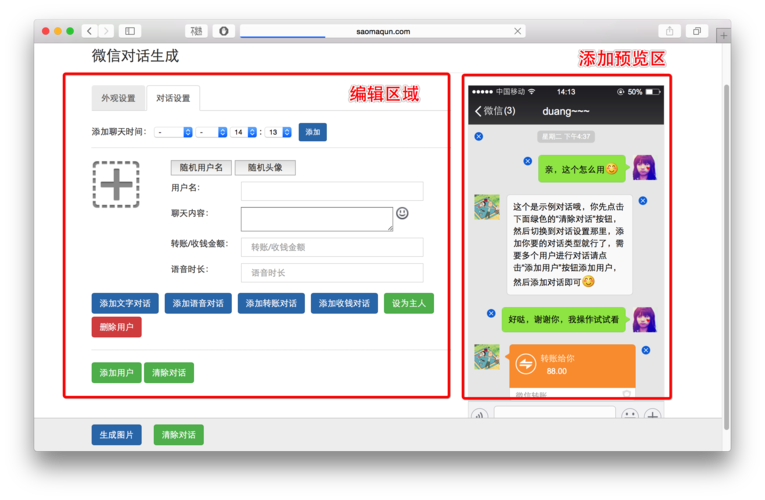Switch to the 外观设置 tab
The image size is (765, 500).
point(117,98)
